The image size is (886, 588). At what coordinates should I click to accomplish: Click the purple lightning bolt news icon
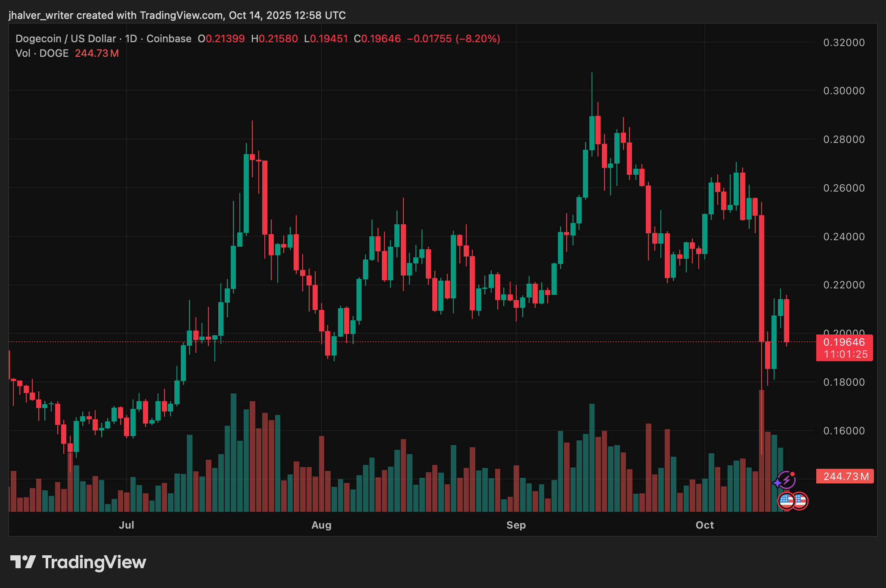click(x=787, y=480)
